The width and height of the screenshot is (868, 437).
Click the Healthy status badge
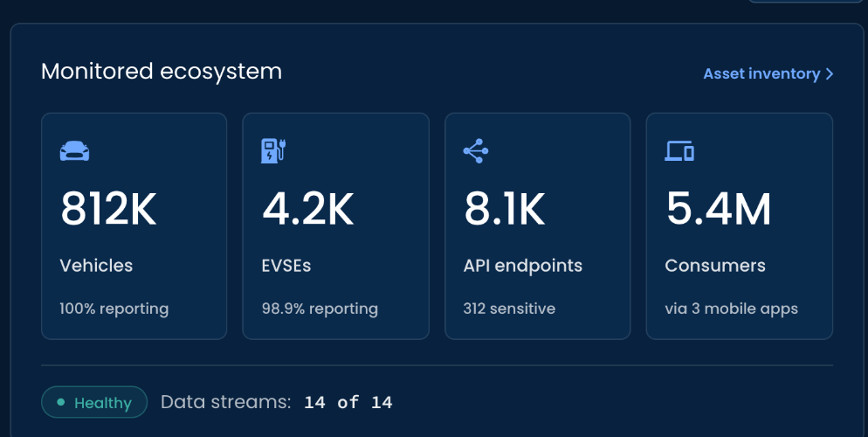click(94, 402)
